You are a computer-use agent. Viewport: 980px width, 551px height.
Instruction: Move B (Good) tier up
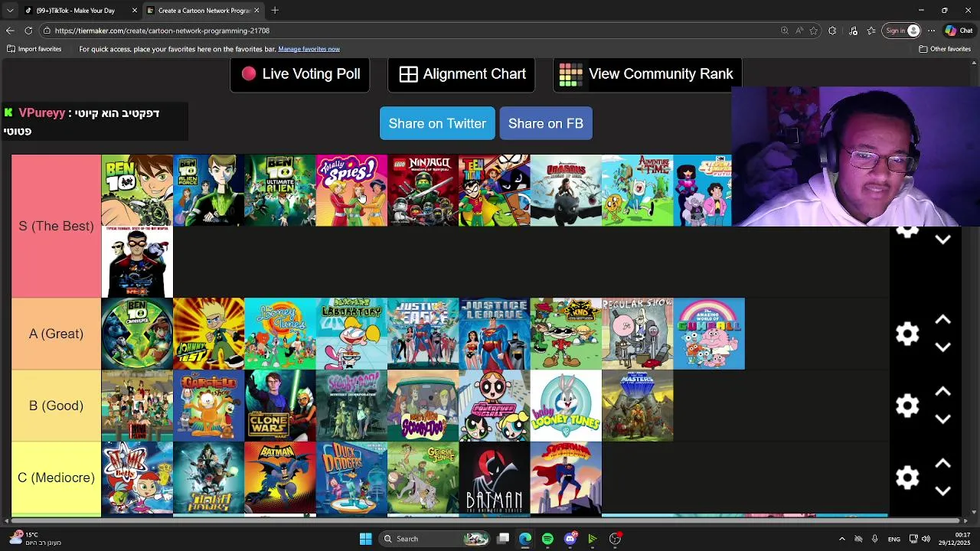pyautogui.click(x=942, y=392)
